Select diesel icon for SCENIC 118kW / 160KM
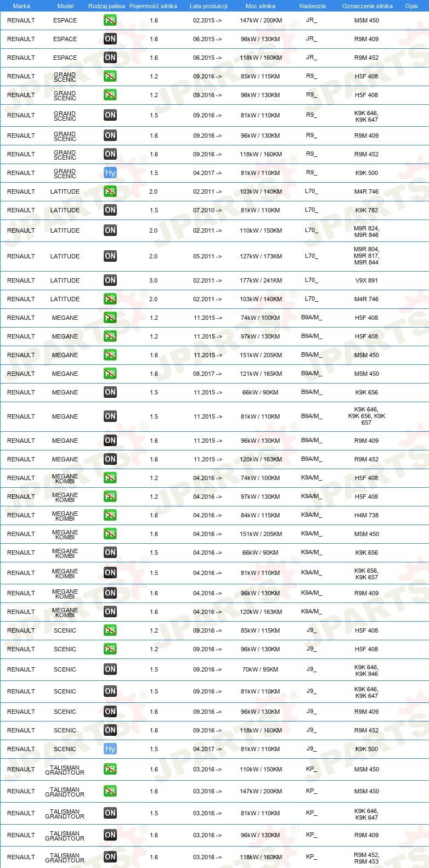Screen dimensions: 429x868 [110, 730]
